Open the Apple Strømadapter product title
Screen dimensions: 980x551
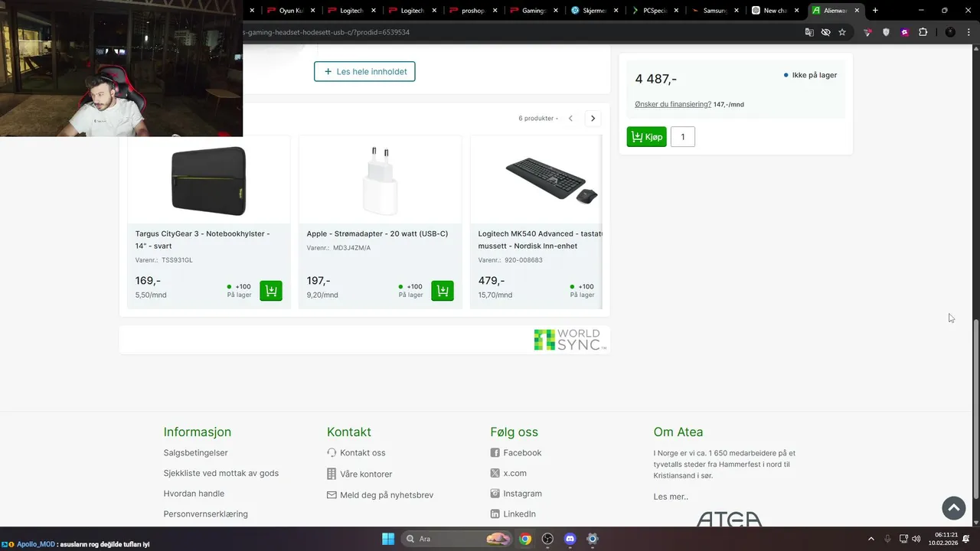coord(377,233)
